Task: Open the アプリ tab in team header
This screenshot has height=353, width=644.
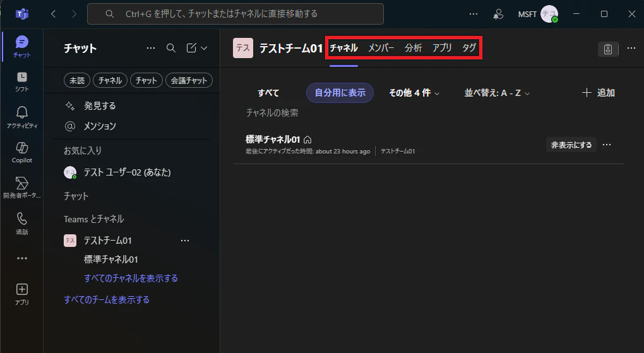Action: pyautogui.click(x=442, y=48)
